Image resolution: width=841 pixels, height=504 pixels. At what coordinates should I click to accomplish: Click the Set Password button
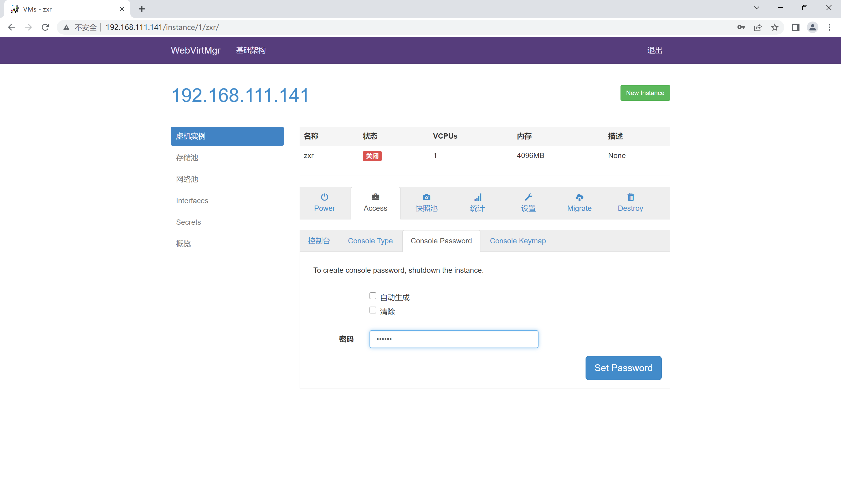623,368
